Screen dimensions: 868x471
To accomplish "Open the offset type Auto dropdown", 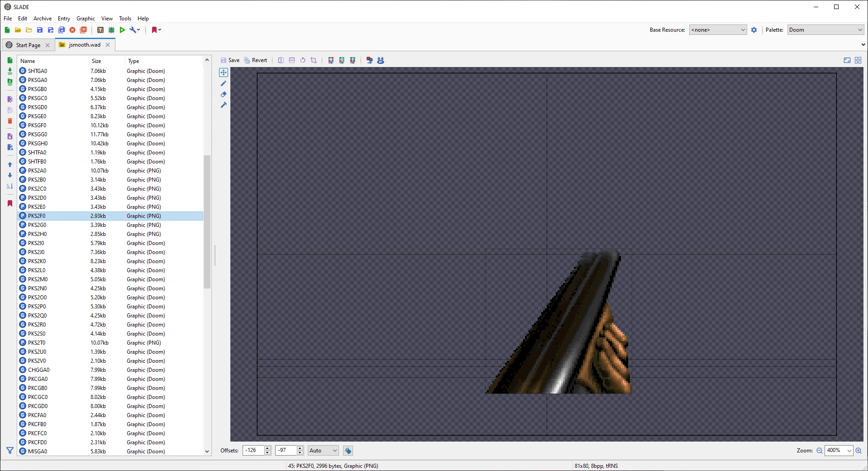I will (323, 451).
